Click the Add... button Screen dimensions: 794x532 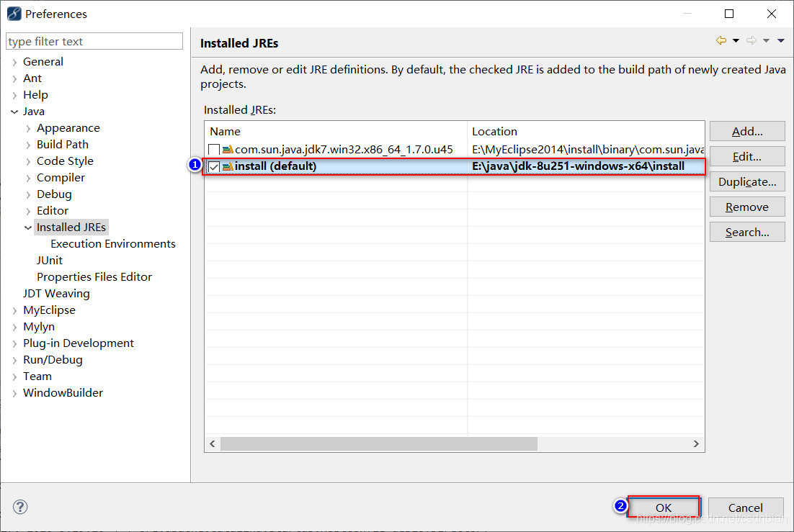tap(747, 132)
